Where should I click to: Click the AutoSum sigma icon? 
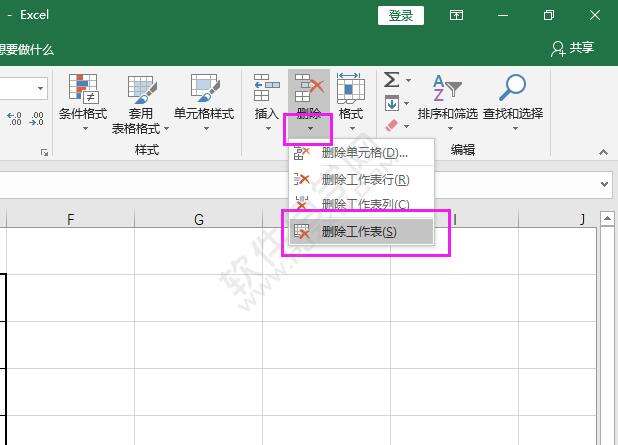(x=391, y=79)
